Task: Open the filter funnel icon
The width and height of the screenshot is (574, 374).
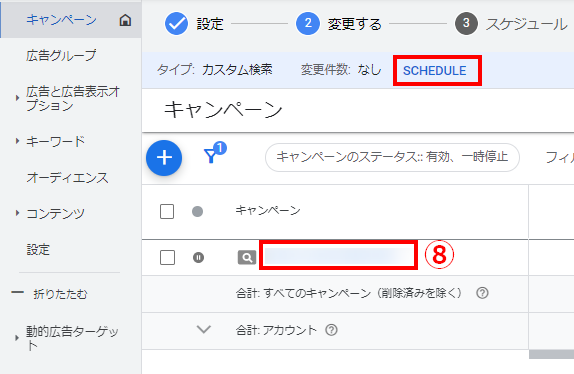Action: click(x=215, y=153)
